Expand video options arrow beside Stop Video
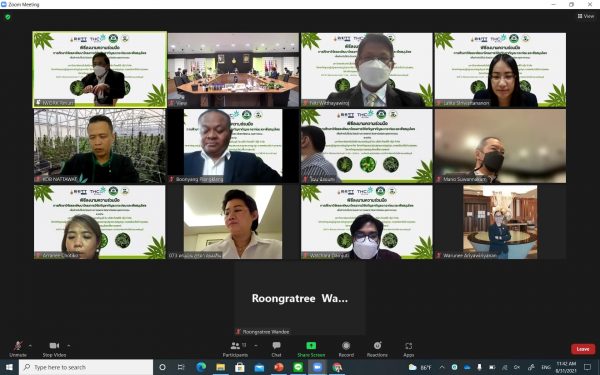 click(69, 346)
